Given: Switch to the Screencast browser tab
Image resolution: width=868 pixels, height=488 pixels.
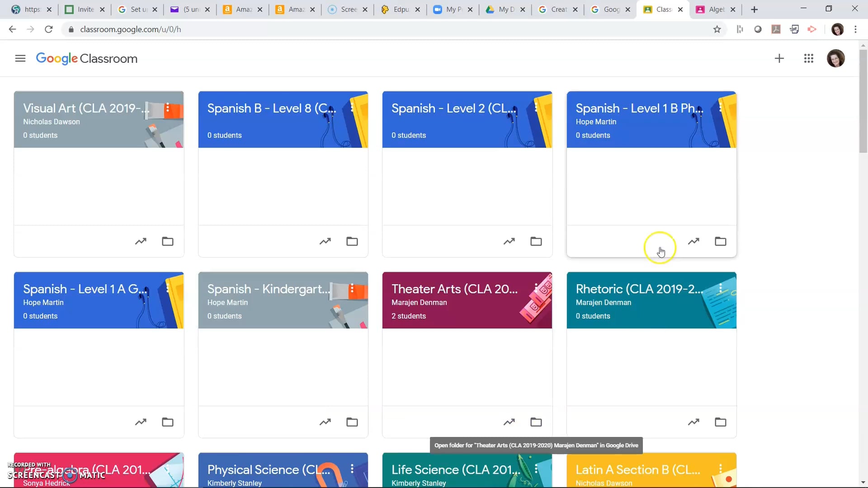Looking at the screenshot, I should coord(348,9).
